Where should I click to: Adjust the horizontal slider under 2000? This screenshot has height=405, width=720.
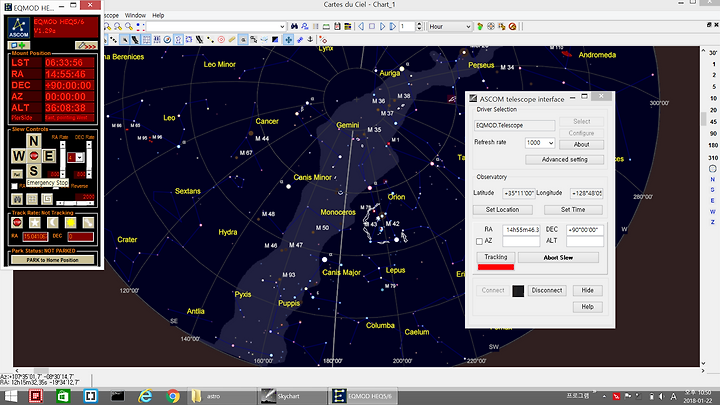click(x=75, y=202)
